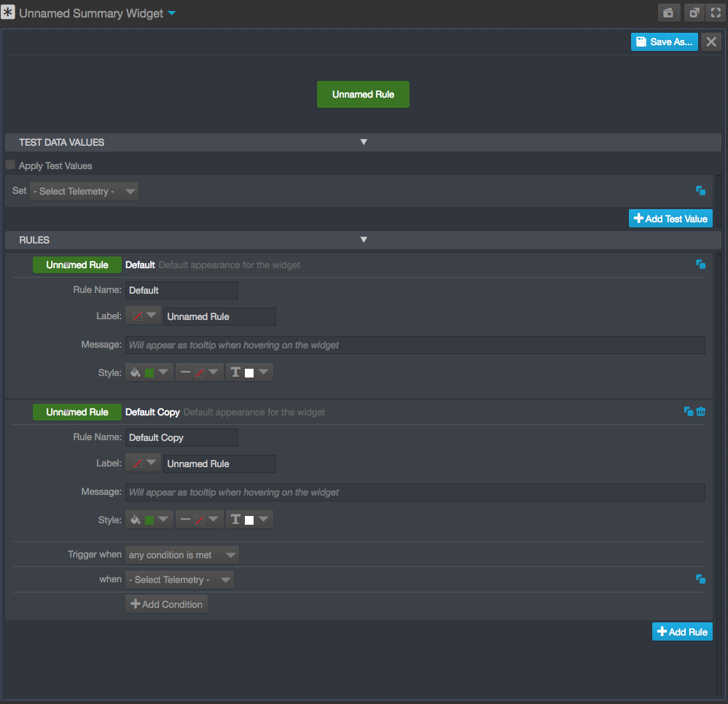Image resolution: width=728 pixels, height=704 pixels.
Task: Add a new rule with the Add Rule button
Action: 681,631
